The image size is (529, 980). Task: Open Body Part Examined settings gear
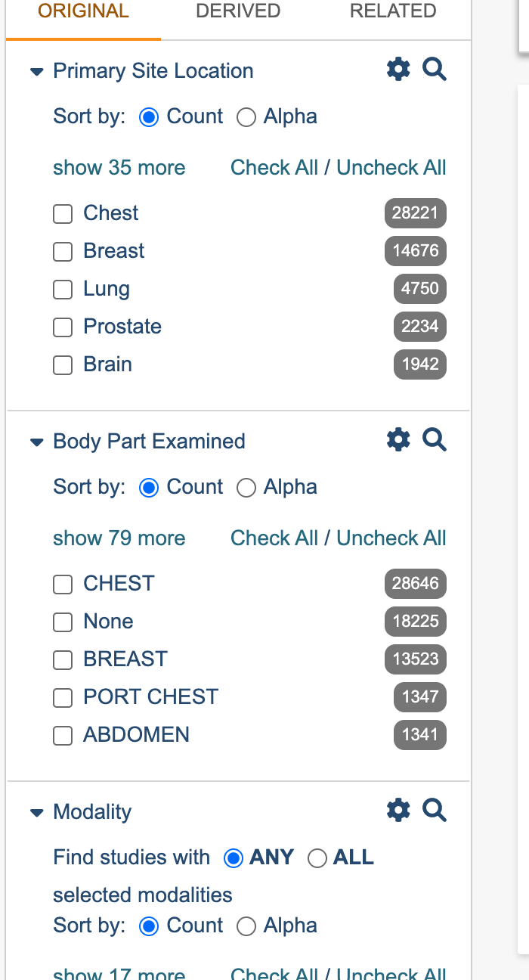[398, 439]
